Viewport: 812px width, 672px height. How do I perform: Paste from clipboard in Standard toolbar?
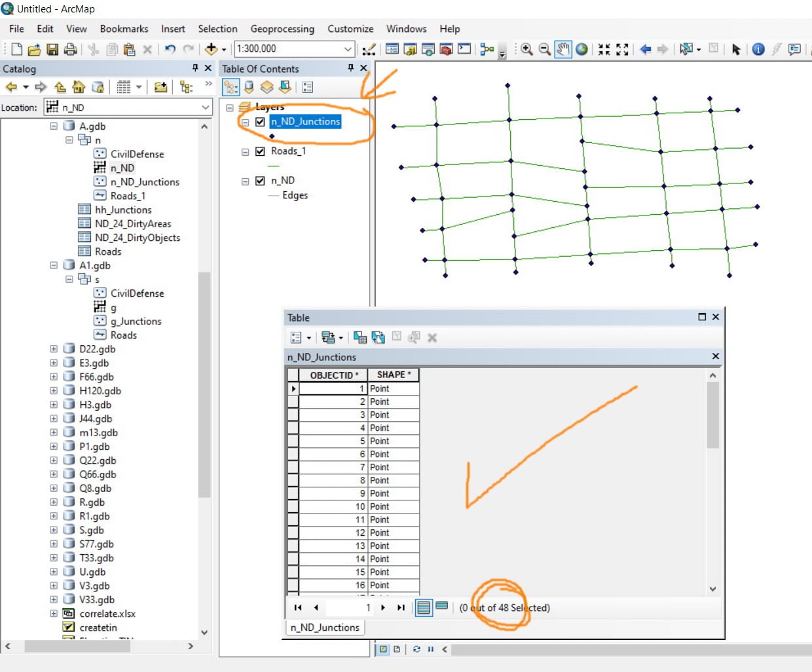[x=129, y=49]
